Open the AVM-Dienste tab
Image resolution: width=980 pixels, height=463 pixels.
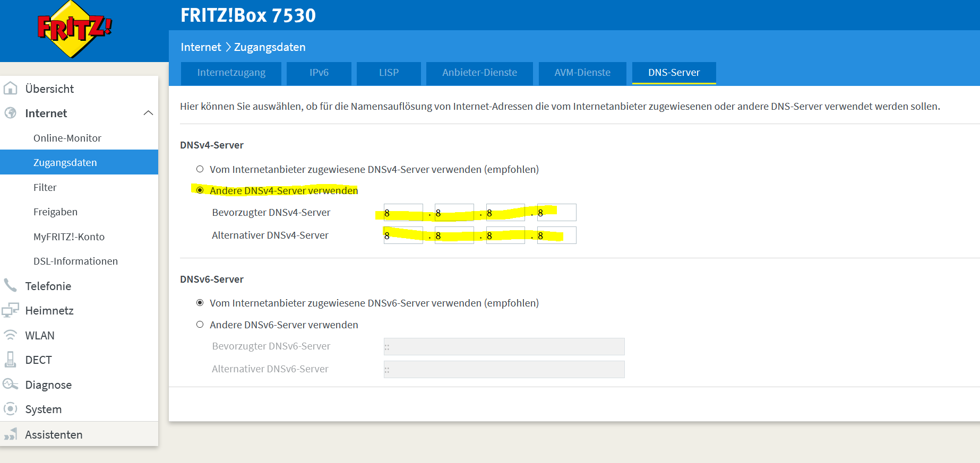[x=582, y=73]
